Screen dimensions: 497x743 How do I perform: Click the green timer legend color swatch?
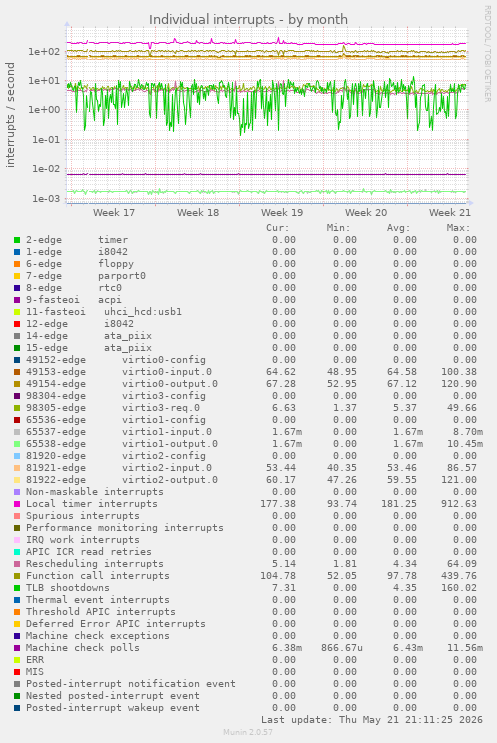(x=17, y=240)
